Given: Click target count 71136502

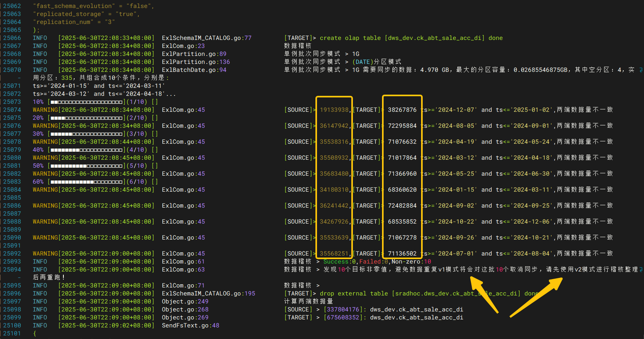Looking at the screenshot, I should pyautogui.click(x=402, y=254).
